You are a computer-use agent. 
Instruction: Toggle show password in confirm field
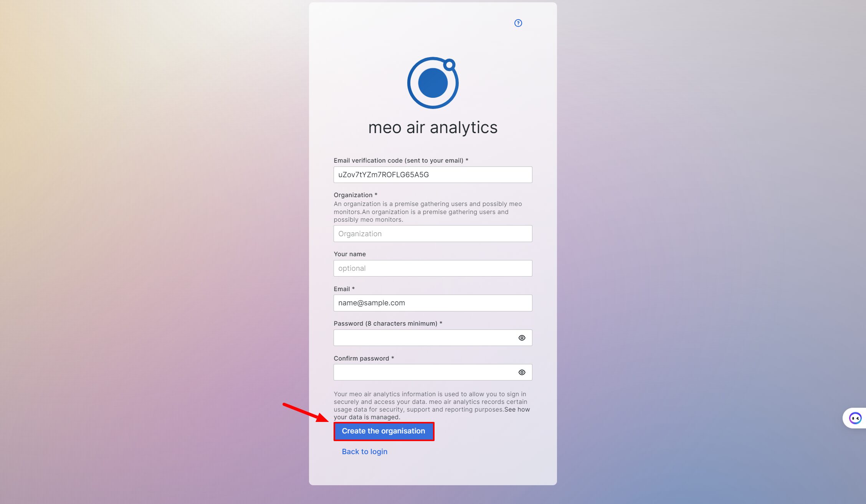522,372
